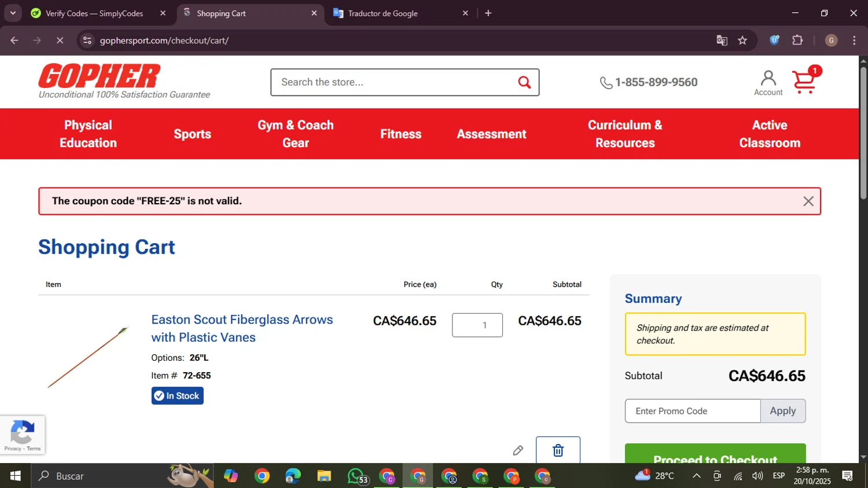This screenshot has height=488, width=868.
Task: Open the tab search dropdown arrow
Action: tap(13, 13)
